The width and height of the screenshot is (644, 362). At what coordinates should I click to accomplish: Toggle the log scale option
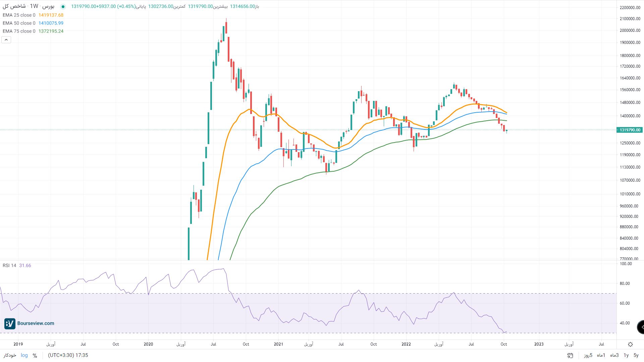tap(24, 355)
